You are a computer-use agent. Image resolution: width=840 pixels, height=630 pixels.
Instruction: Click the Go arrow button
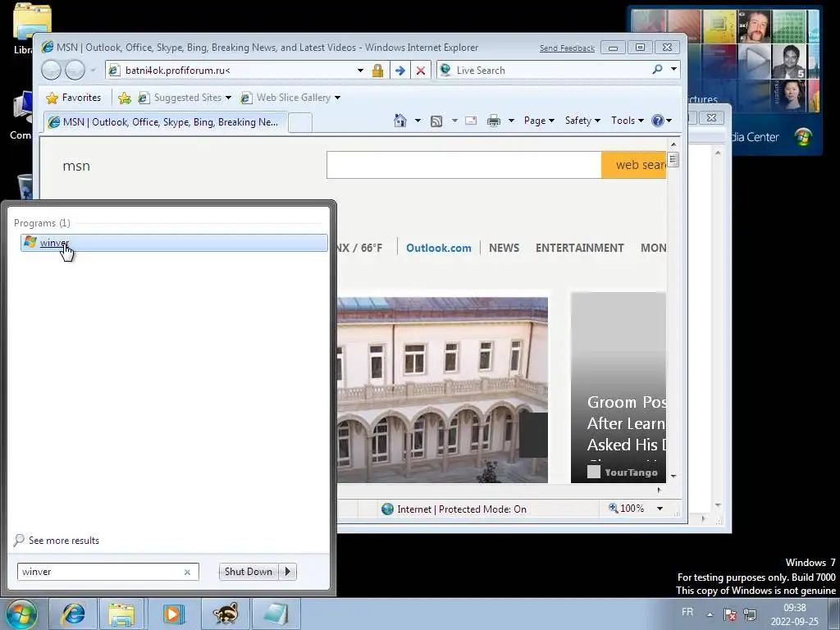pyautogui.click(x=399, y=71)
